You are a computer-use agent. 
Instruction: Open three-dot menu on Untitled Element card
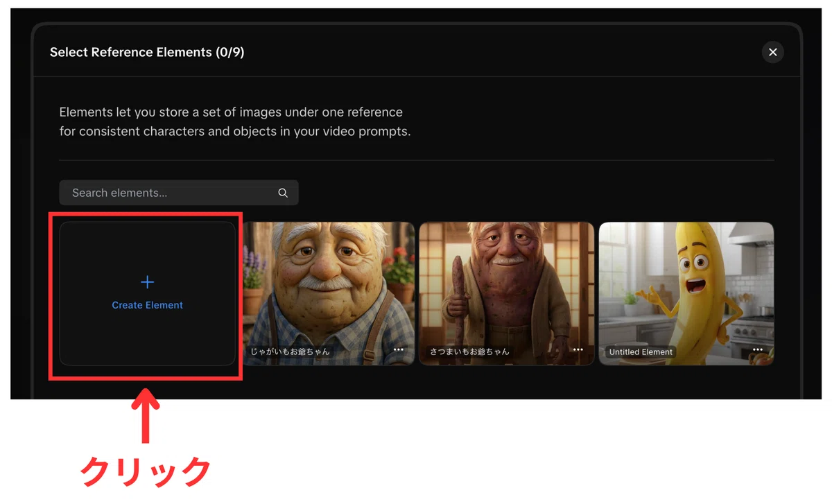point(758,350)
